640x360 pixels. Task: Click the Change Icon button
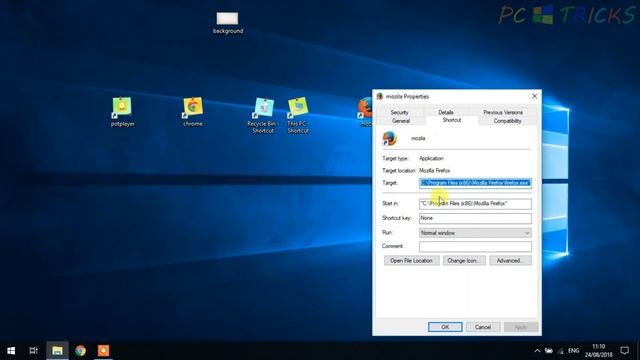[x=464, y=260]
